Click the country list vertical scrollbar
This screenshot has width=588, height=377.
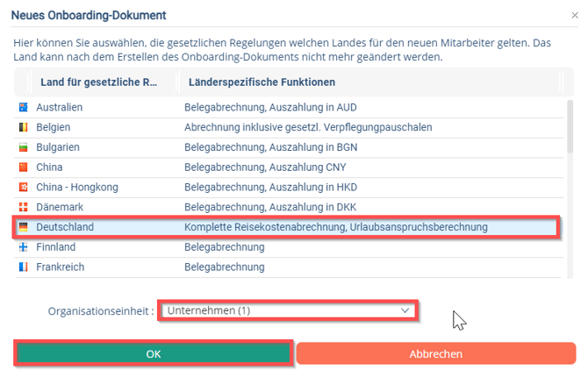pyautogui.click(x=570, y=127)
